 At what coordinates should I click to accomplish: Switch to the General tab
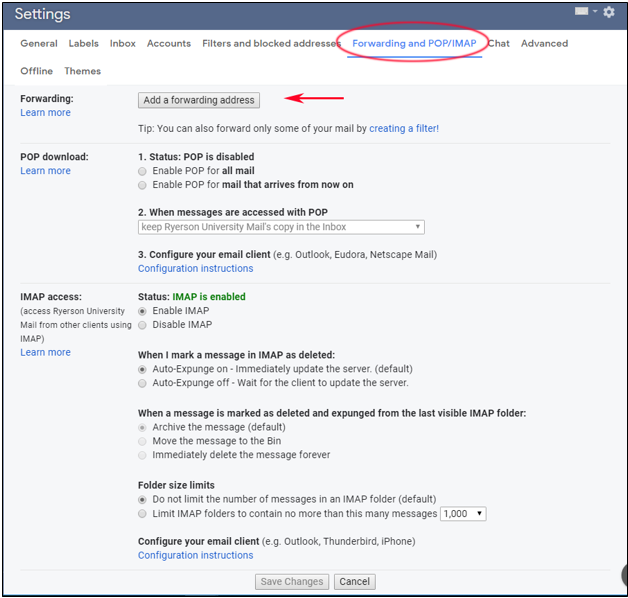click(39, 44)
